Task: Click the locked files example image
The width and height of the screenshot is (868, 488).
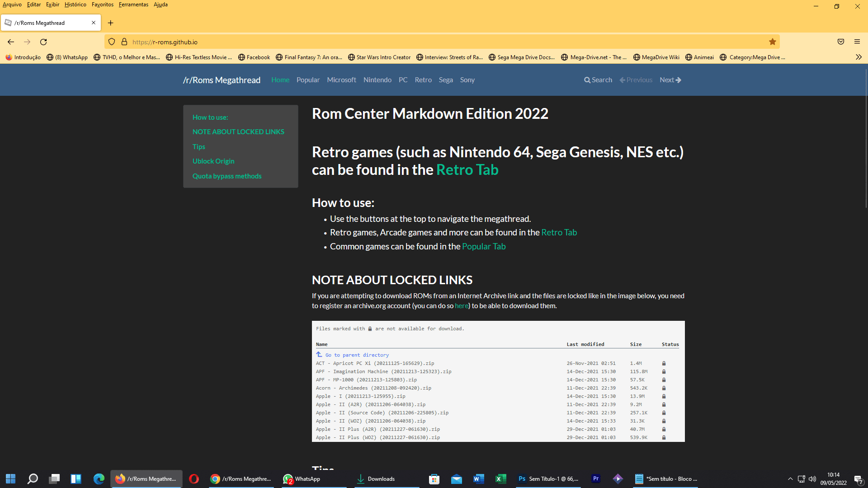Action: click(x=498, y=381)
